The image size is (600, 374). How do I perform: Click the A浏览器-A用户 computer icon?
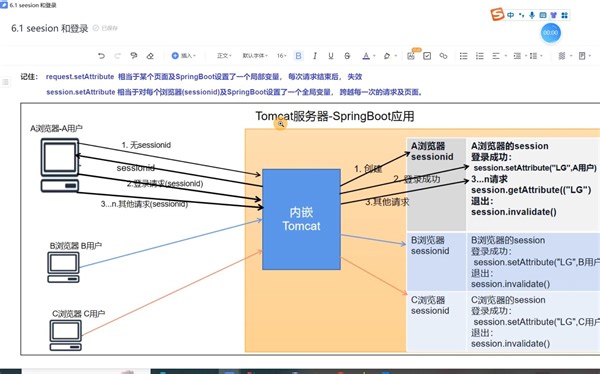point(60,165)
